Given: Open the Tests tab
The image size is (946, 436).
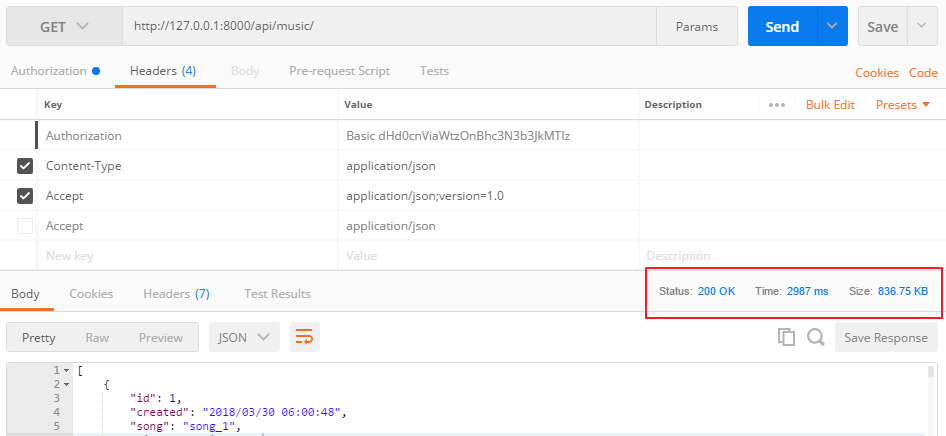Looking at the screenshot, I should [x=434, y=71].
